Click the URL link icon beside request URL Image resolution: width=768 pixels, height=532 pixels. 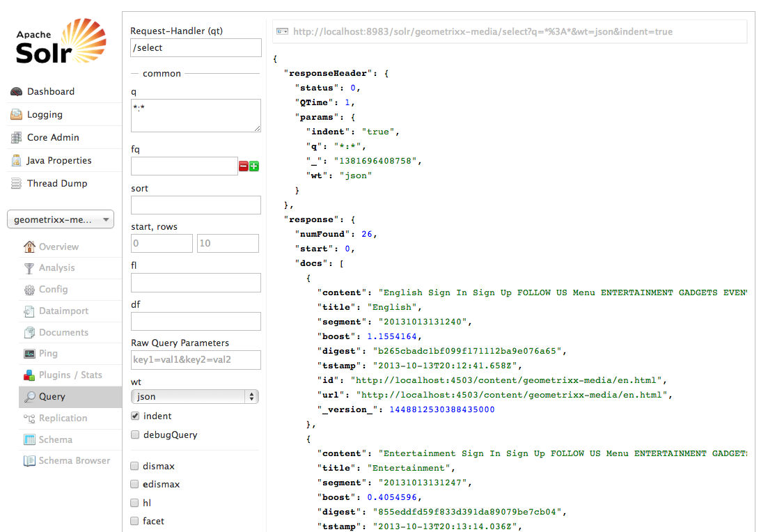[x=283, y=32]
